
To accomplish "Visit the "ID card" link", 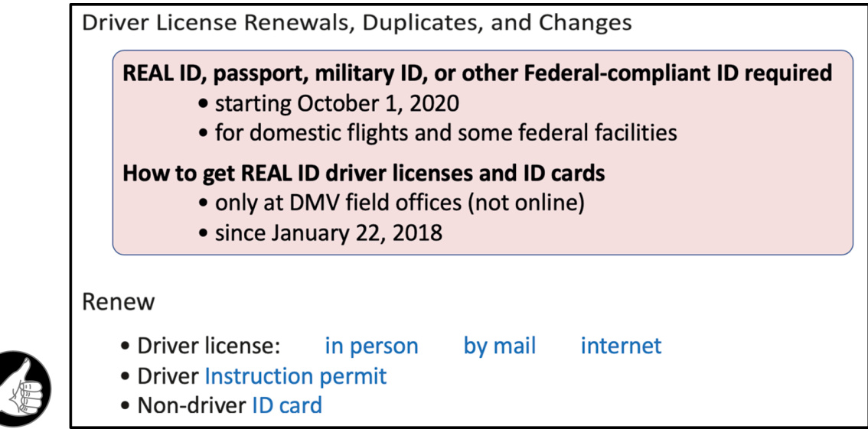I will 287,406.
